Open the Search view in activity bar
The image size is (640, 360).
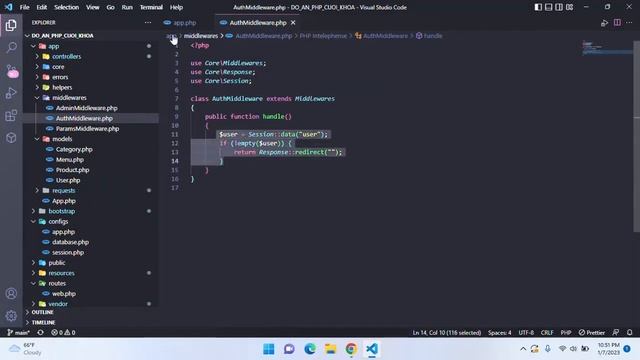[x=11, y=48]
